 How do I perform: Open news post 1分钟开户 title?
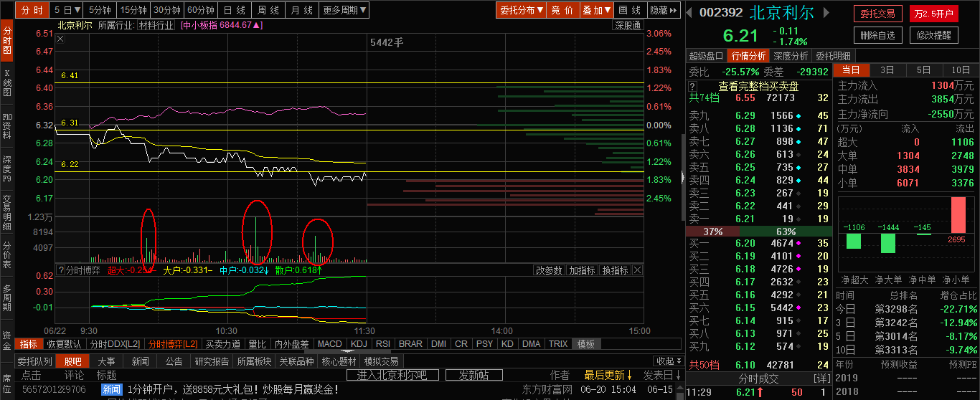tap(234, 389)
